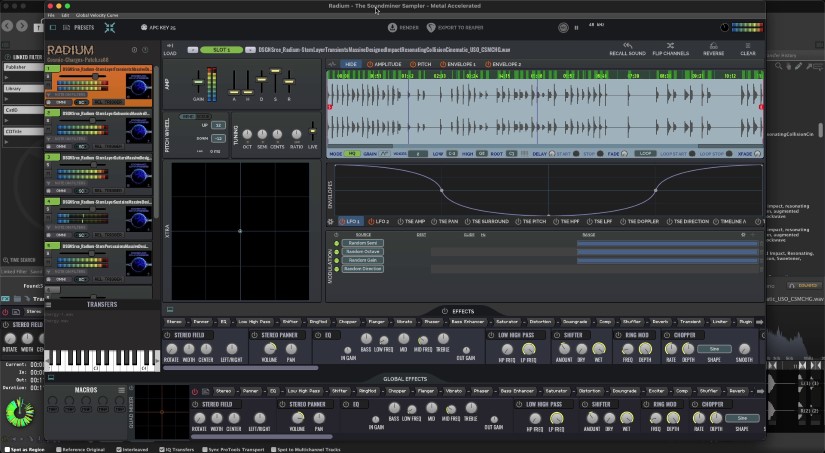Toggle the LFO 2 power switch
Image resolution: width=825 pixels, height=453 pixels.
pos(370,221)
